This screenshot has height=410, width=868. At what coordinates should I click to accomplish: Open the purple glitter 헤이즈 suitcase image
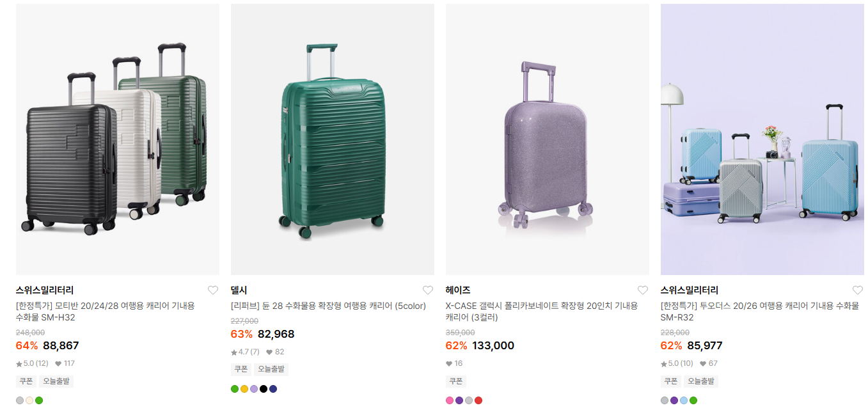pyautogui.click(x=548, y=139)
